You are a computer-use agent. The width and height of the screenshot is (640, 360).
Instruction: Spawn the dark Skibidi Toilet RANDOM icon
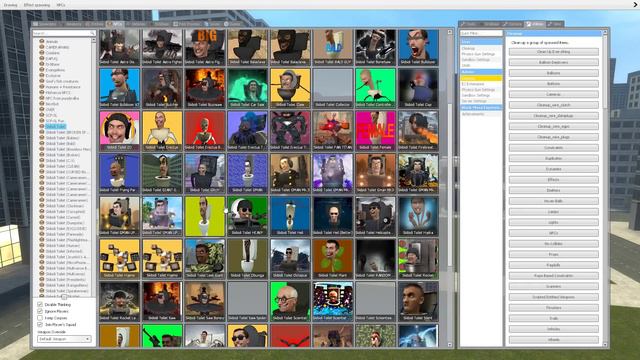(376, 259)
